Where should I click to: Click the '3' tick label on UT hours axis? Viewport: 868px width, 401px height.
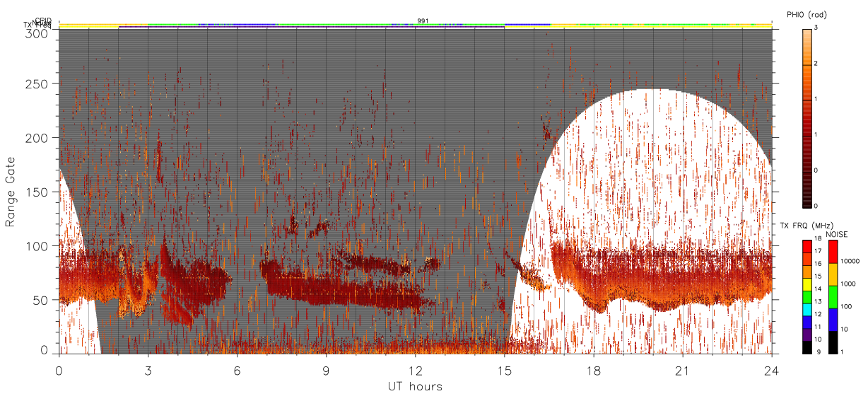coord(148,371)
